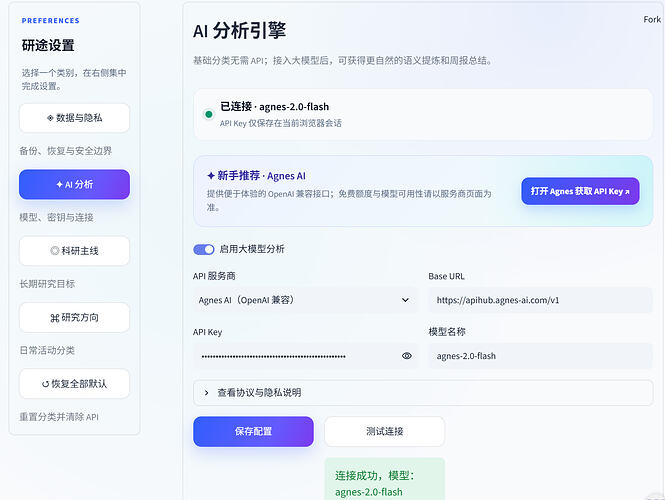
Task: Switch to the 研究方向 category
Action: (x=74, y=318)
